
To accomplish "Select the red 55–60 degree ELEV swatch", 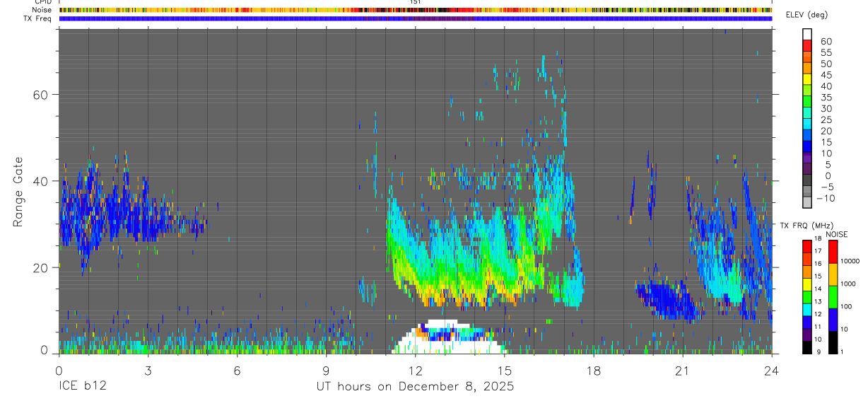I will pos(807,47).
